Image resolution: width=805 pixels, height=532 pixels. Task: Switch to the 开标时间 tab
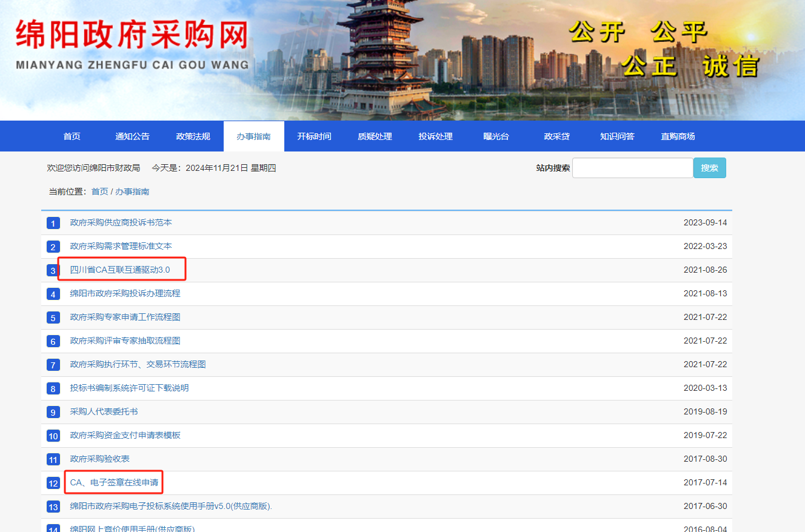314,136
